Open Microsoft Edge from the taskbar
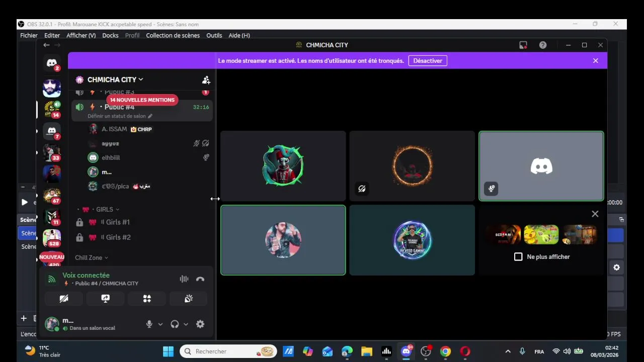The height and width of the screenshot is (362, 644). point(347,351)
